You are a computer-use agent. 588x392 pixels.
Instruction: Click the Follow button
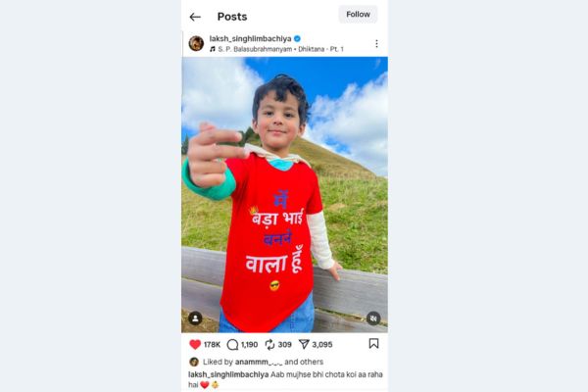coord(358,15)
